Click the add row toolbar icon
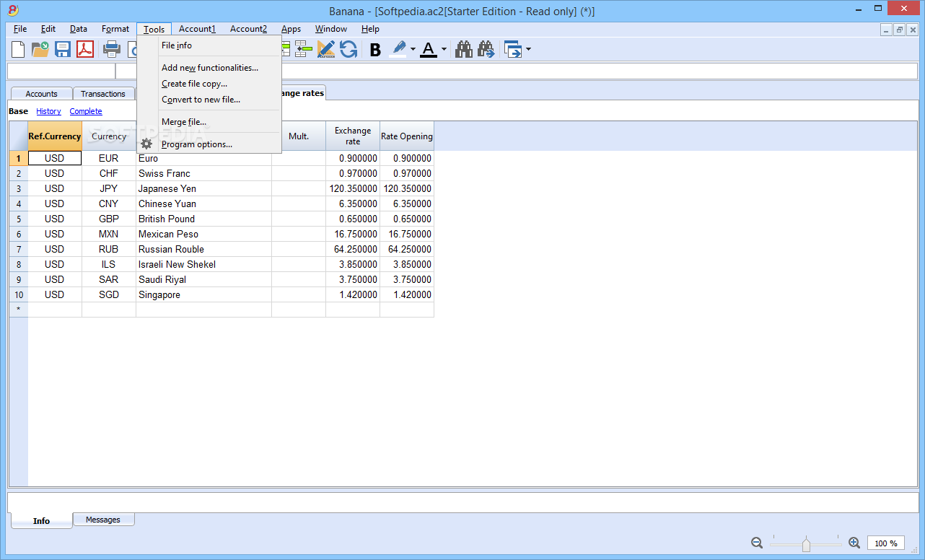This screenshot has height=560, width=925. 285,49
